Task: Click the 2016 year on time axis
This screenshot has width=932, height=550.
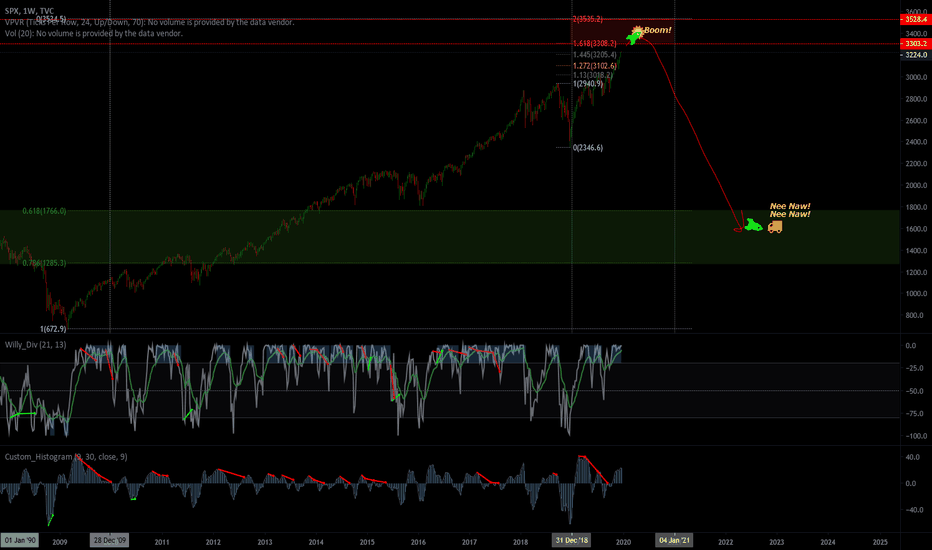Action: [x=418, y=542]
